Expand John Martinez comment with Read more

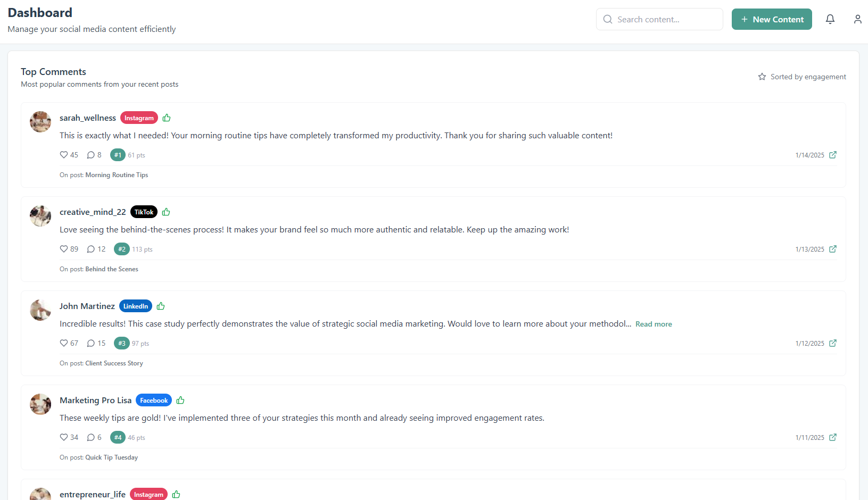click(653, 324)
